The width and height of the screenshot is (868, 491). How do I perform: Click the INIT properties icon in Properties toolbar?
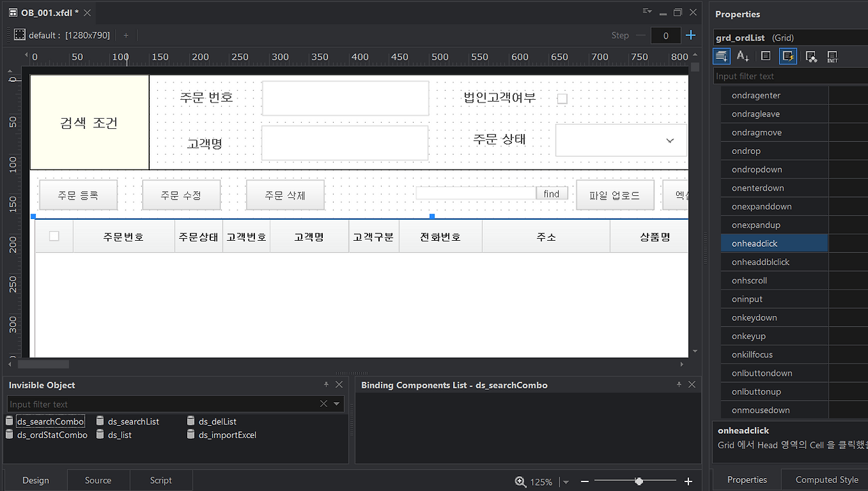[833, 56]
